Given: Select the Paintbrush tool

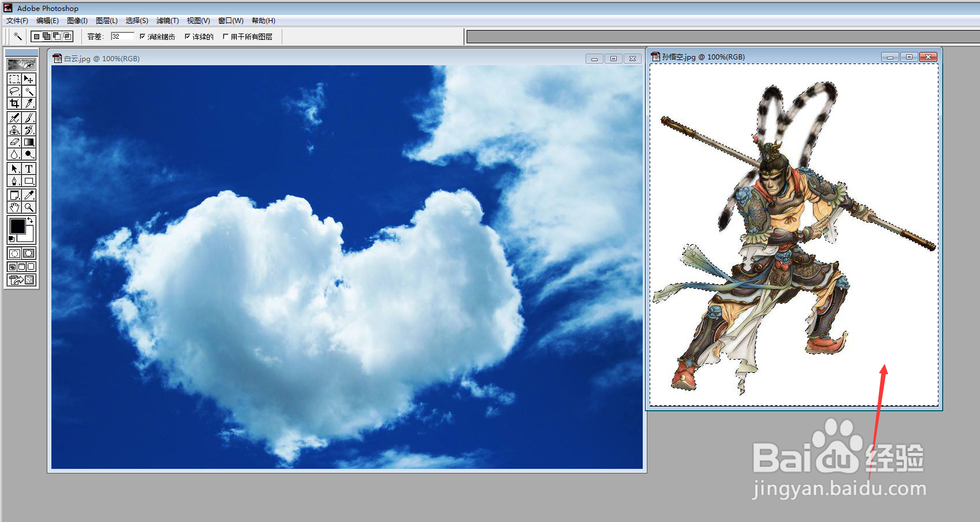Looking at the screenshot, I should point(28,118).
